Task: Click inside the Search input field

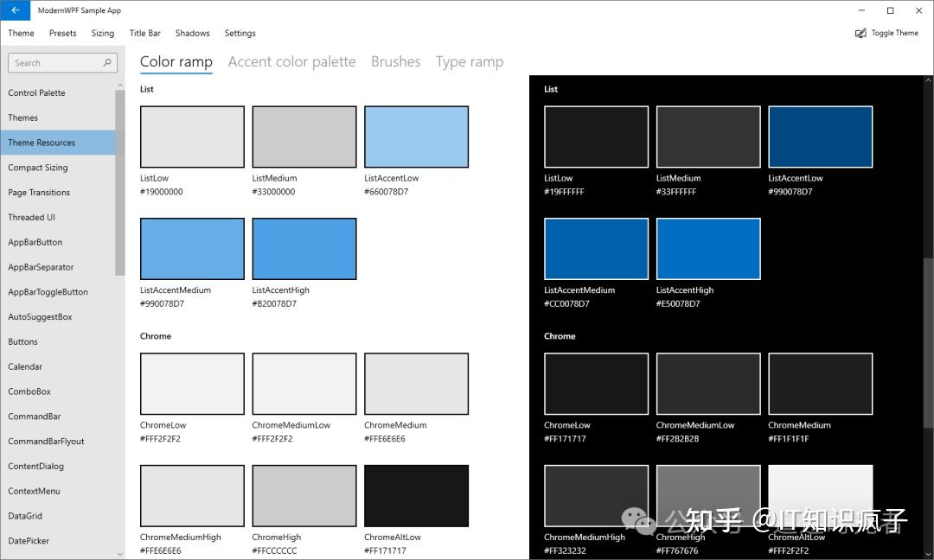Action: [x=52, y=62]
